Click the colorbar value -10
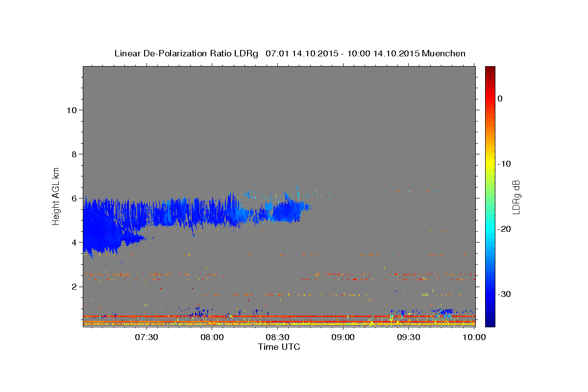This screenshot has height=392, width=588. (x=504, y=164)
